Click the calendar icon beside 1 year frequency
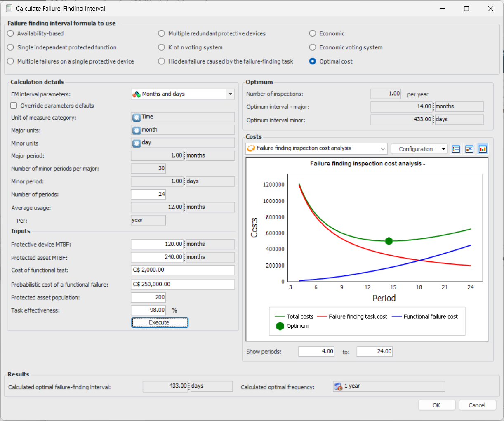Image resolution: width=504 pixels, height=421 pixels. (338, 386)
